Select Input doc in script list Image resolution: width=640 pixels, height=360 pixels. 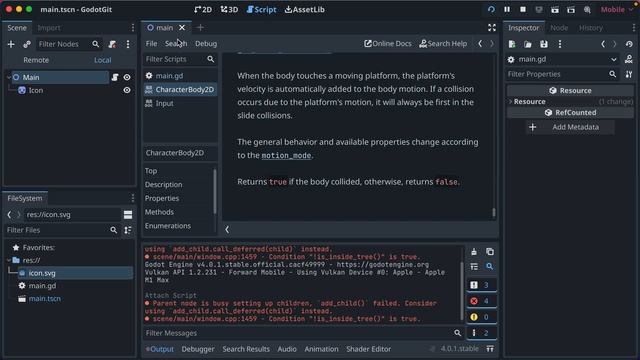pos(164,103)
